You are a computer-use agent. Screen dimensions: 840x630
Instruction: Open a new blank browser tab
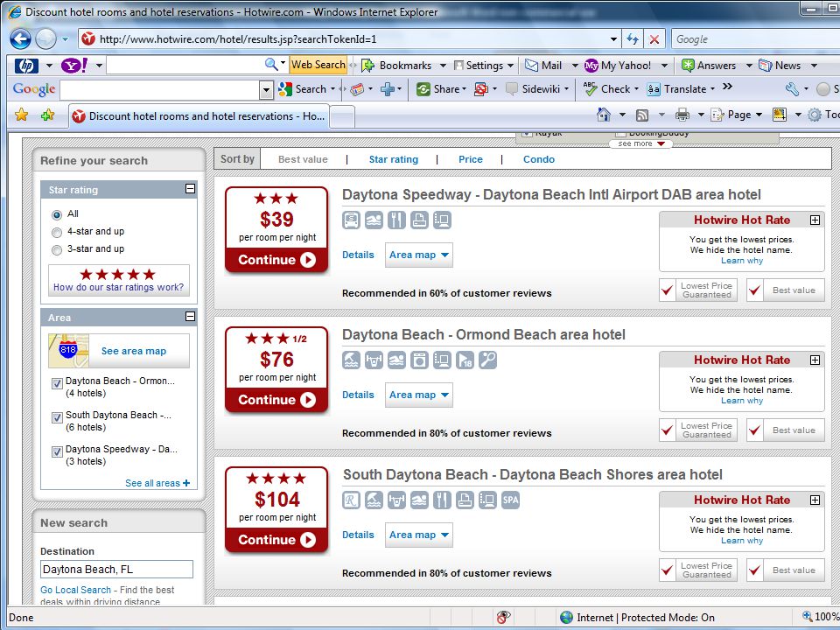(342, 116)
